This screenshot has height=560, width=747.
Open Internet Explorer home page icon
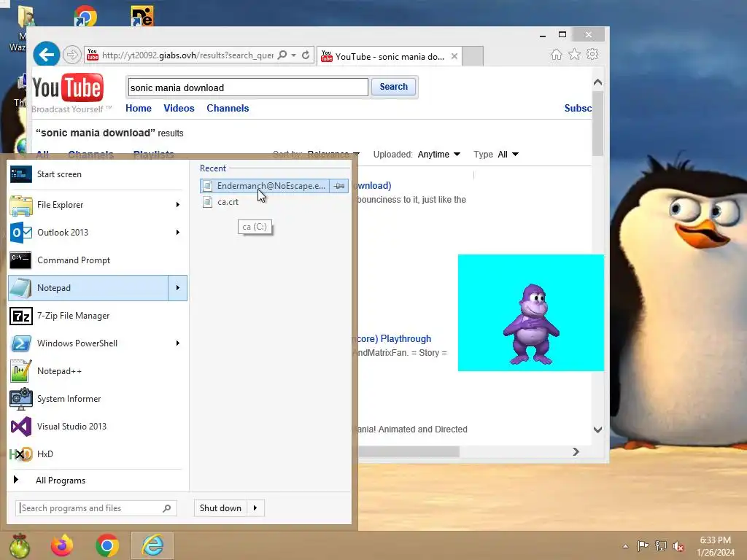coord(556,54)
